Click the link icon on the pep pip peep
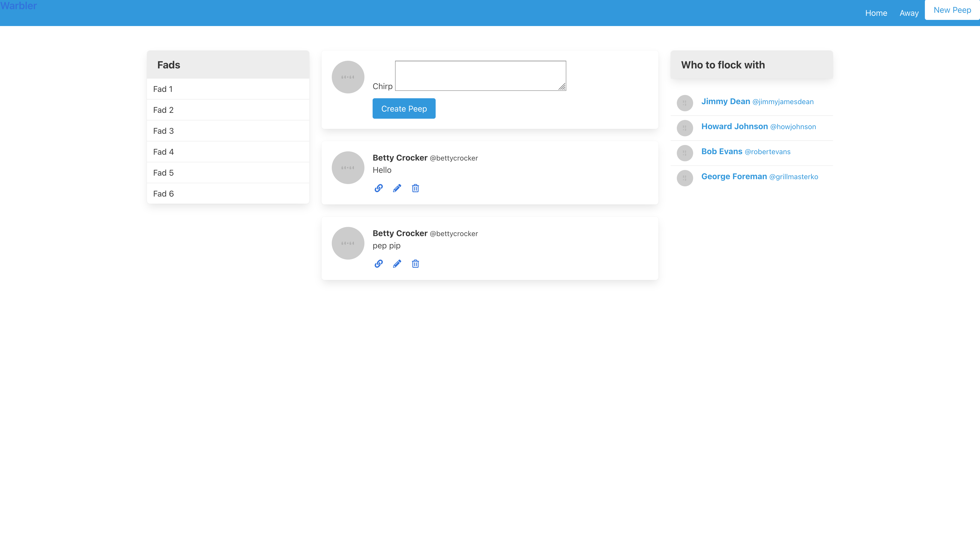Image resolution: width=980 pixels, height=560 pixels. pos(378,263)
